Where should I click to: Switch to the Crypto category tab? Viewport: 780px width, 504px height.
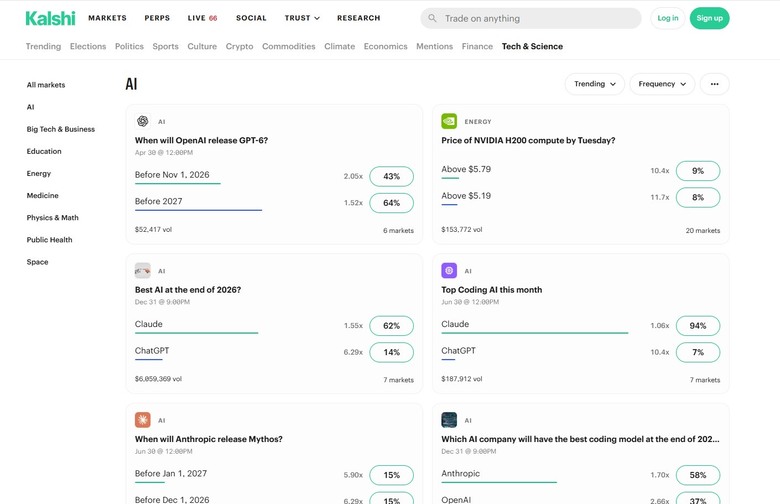click(239, 46)
